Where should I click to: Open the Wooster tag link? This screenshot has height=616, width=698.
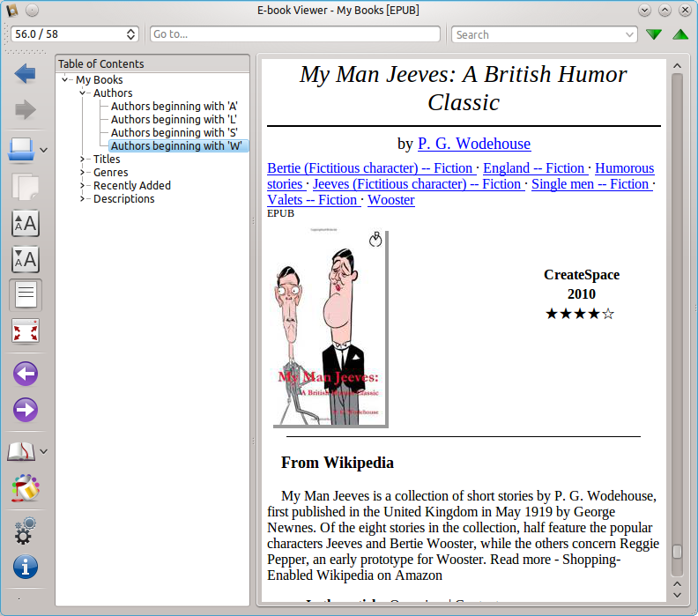click(391, 200)
